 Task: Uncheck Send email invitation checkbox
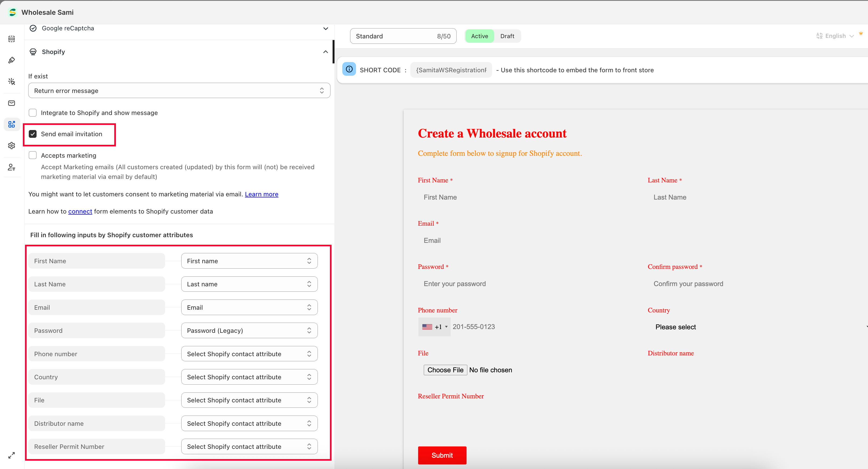[33, 134]
